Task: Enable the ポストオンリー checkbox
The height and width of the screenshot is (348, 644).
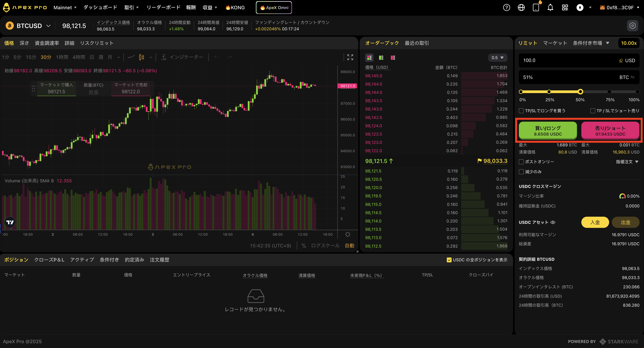Action: [x=521, y=162]
